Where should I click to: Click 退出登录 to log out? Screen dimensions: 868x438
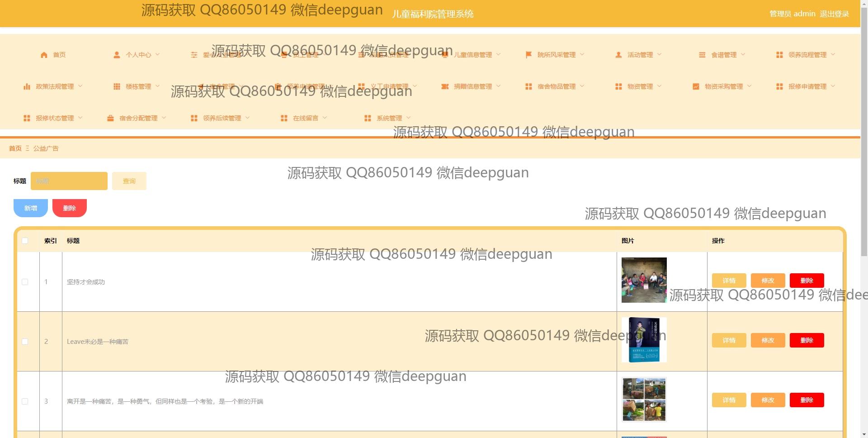point(834,14)
